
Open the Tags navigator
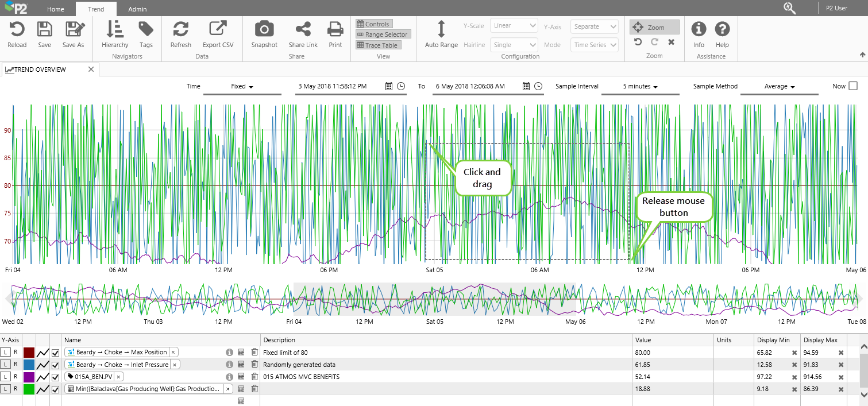146,29
